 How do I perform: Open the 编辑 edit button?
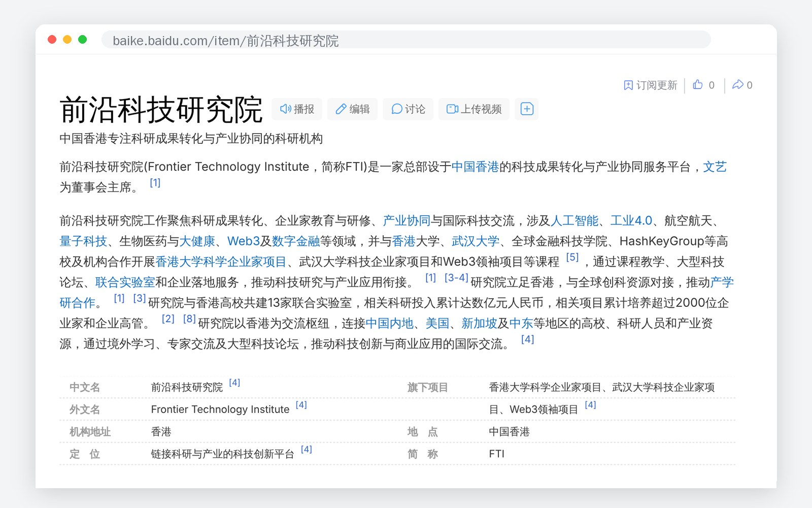pyautogui.click(x=352, y=109)
